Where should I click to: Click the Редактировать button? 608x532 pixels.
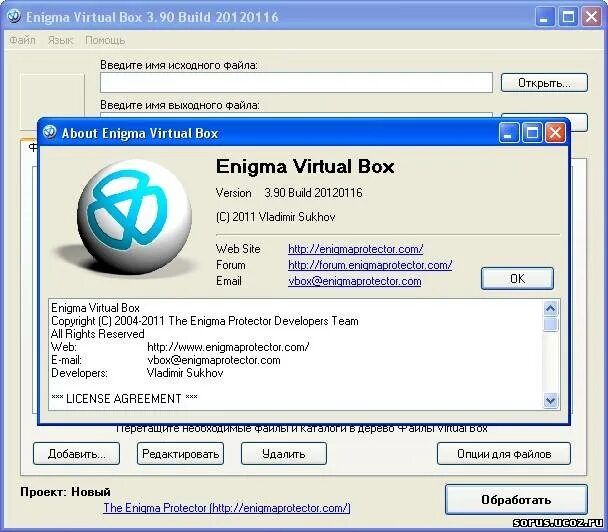180,453
